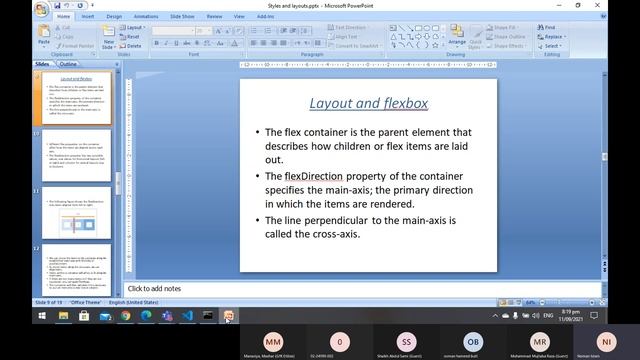Click New Slide icon
This screenshot has width=640, height=360.
click(108, 32)
